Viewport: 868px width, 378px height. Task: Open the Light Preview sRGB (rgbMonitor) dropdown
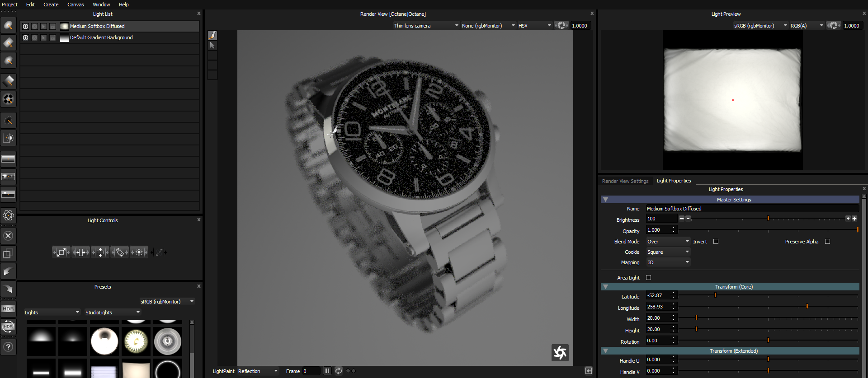pos(760,26)
